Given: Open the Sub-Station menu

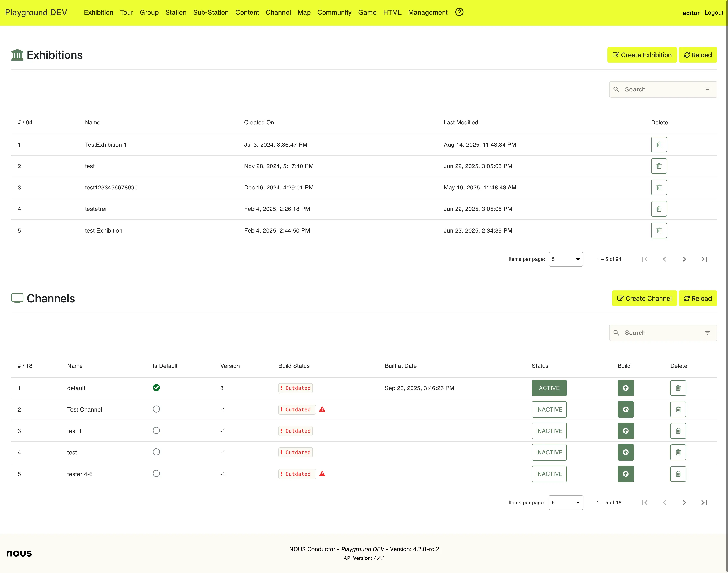Looking at the screenshot, I should point(210,12).
